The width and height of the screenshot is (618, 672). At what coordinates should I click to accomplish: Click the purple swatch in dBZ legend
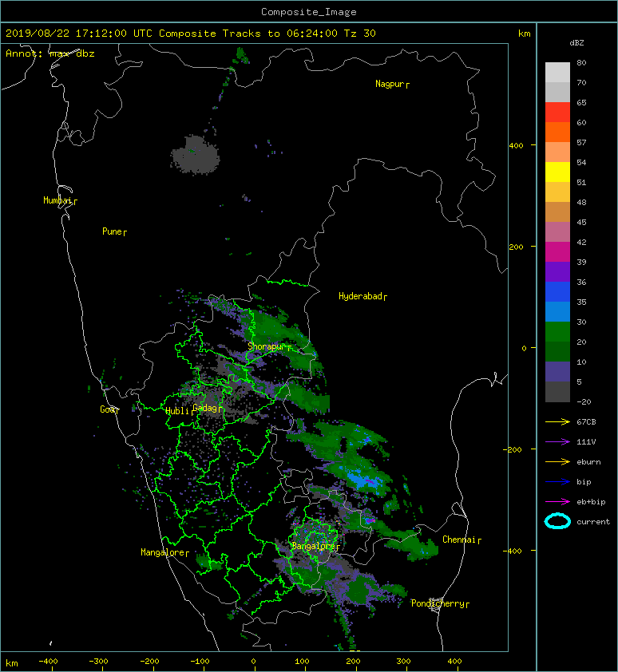click(x=557, y=272)
